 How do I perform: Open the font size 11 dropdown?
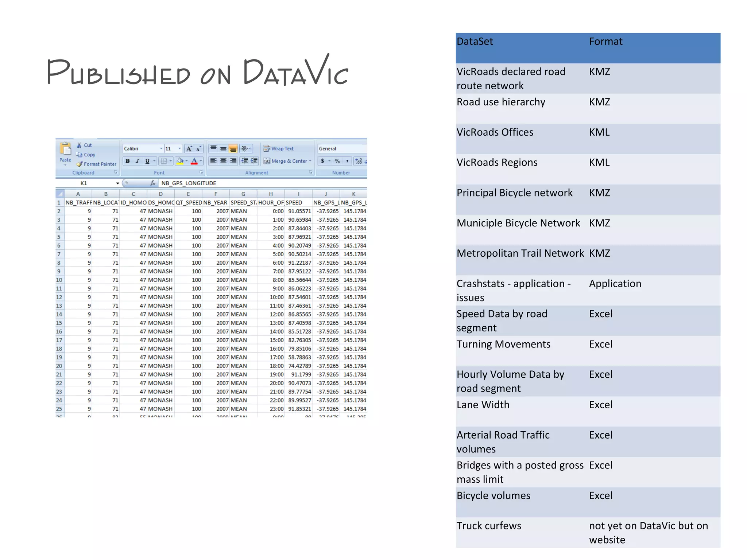click(179, 149)
